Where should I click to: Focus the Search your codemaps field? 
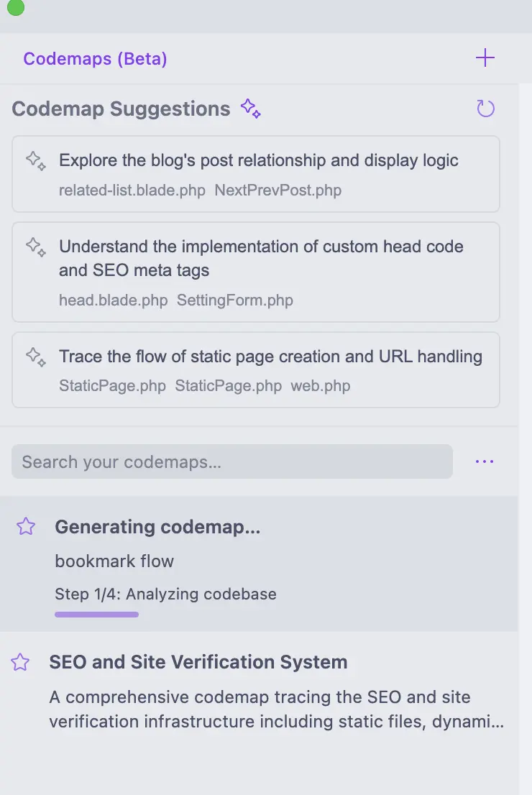pos(231,461)
